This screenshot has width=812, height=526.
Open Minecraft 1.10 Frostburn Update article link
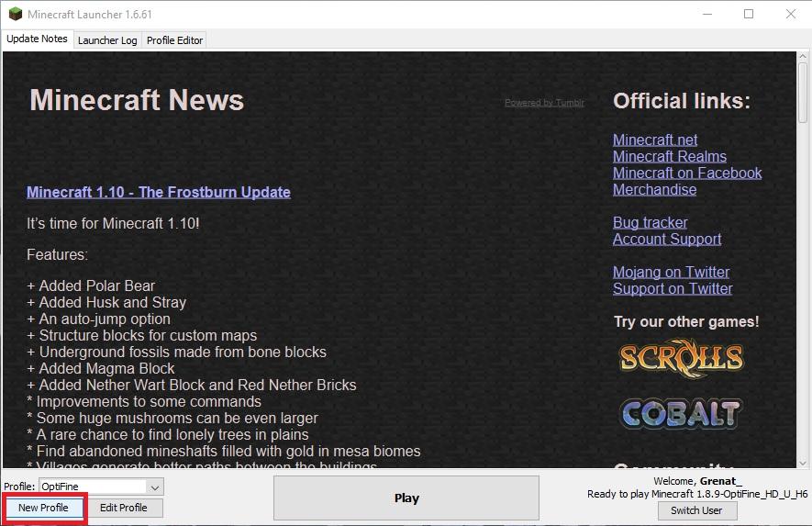159,192
